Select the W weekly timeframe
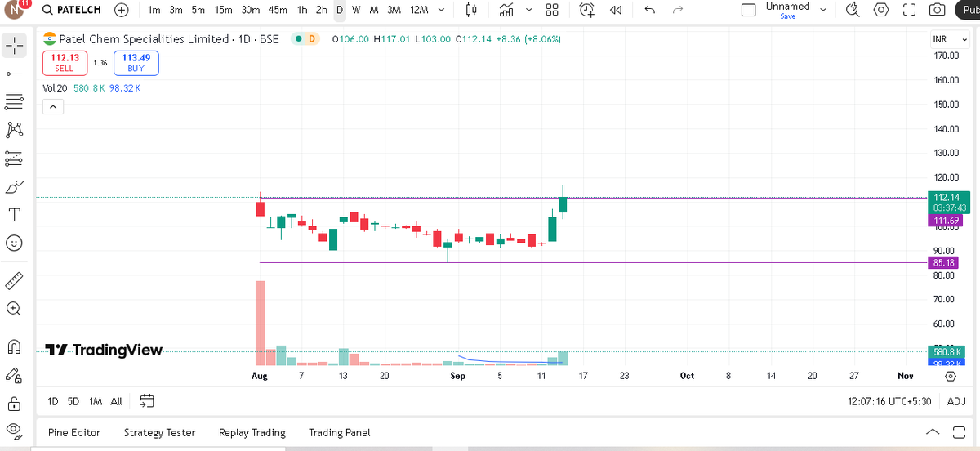980x451 pixels. (356, 10)
